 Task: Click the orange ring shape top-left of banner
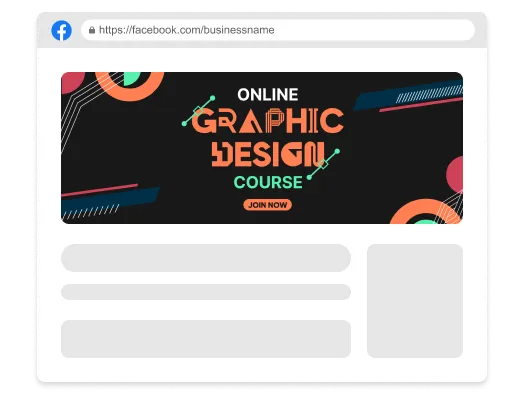[130, 86]
